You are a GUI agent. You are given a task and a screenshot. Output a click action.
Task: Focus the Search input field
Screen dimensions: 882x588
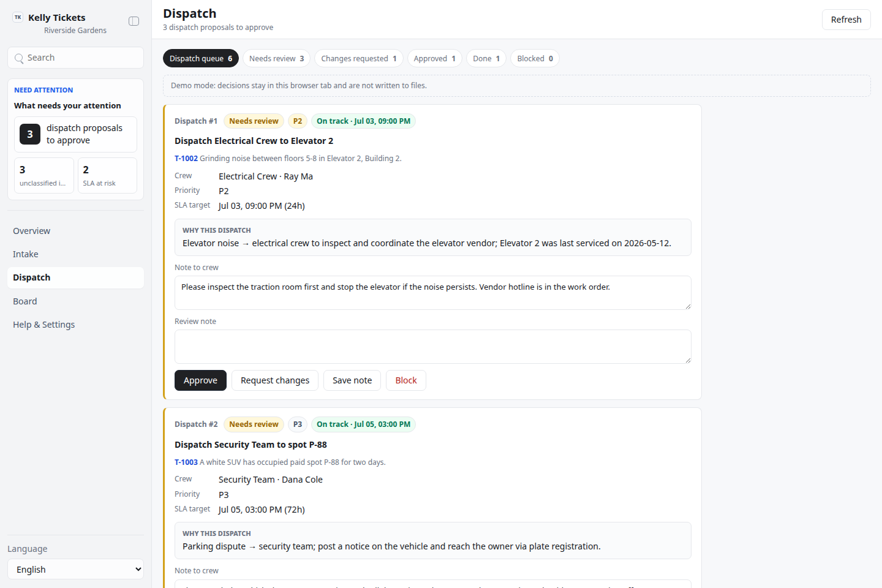click(x=75, y=58)
